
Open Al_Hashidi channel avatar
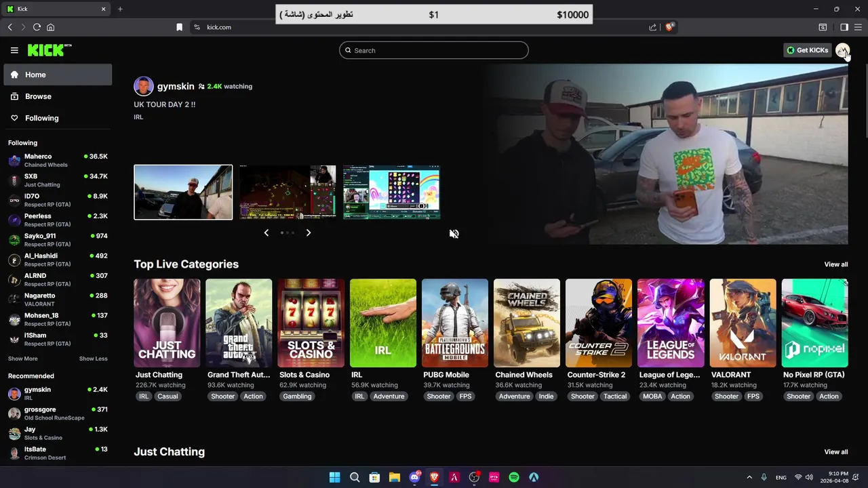[14, 260]
